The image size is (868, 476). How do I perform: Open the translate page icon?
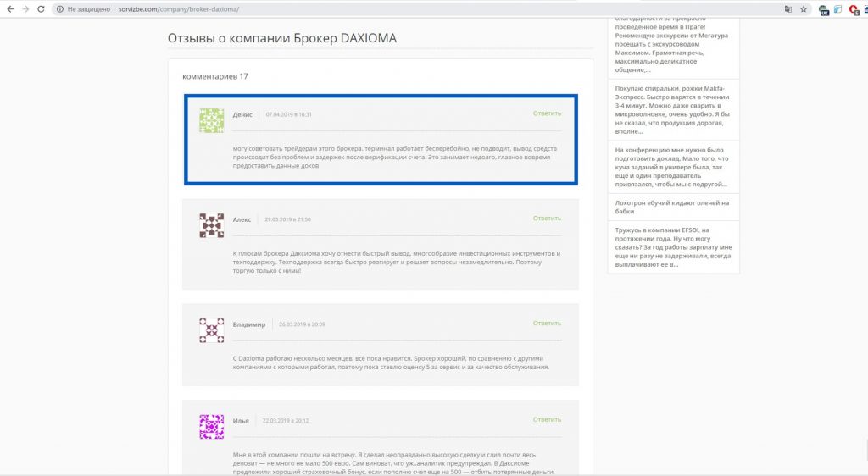(787, 8)
